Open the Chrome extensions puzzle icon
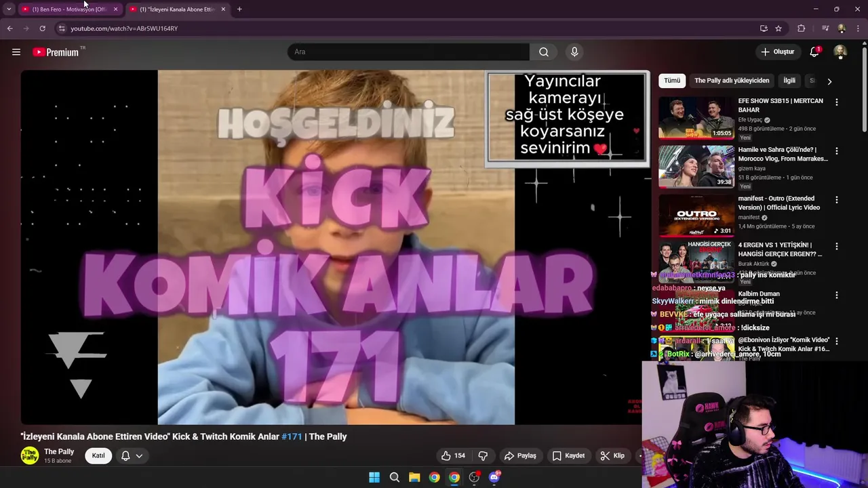 (801, 28)
